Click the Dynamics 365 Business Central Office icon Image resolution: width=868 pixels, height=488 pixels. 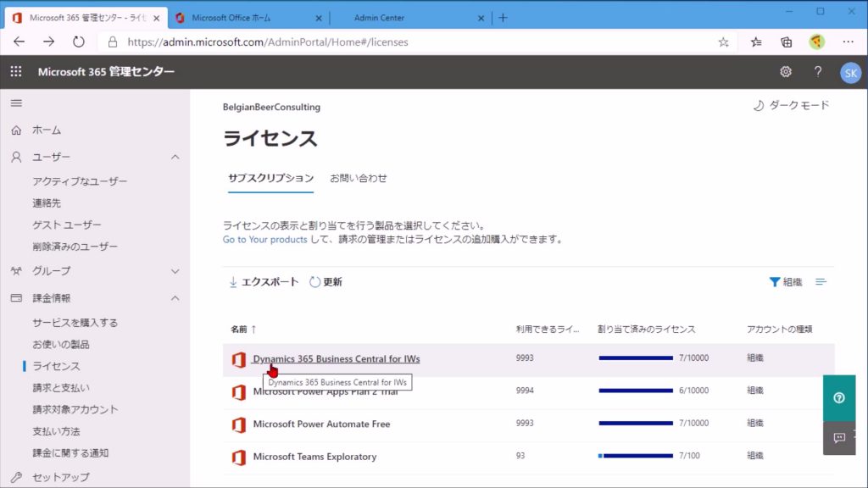pos(238,359)
